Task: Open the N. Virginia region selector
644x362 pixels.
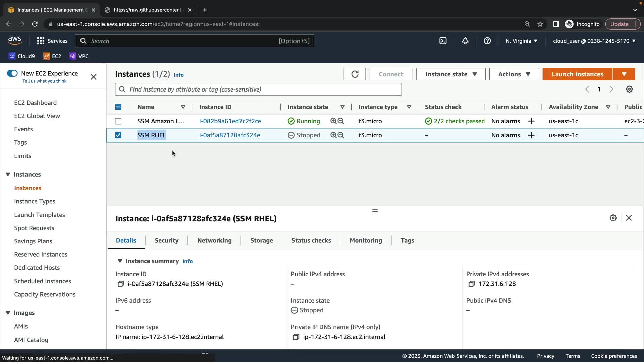Action: tap(521, 41)
